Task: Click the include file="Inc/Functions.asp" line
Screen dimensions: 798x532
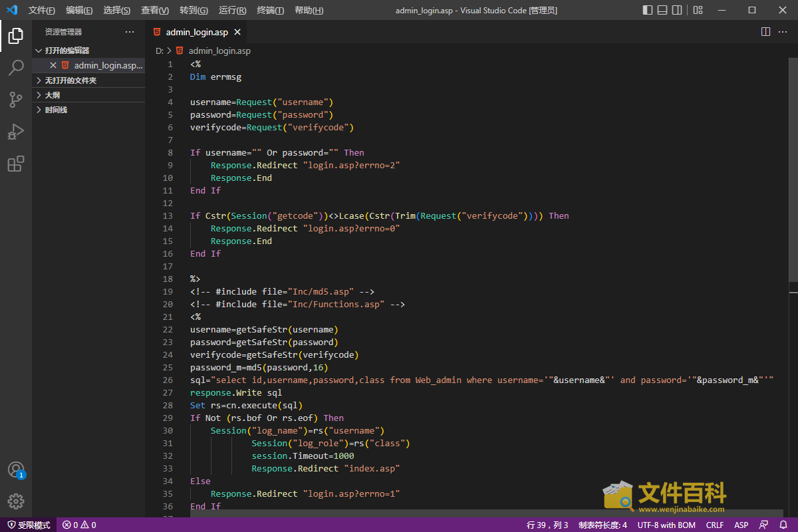Action: (298, 304)
